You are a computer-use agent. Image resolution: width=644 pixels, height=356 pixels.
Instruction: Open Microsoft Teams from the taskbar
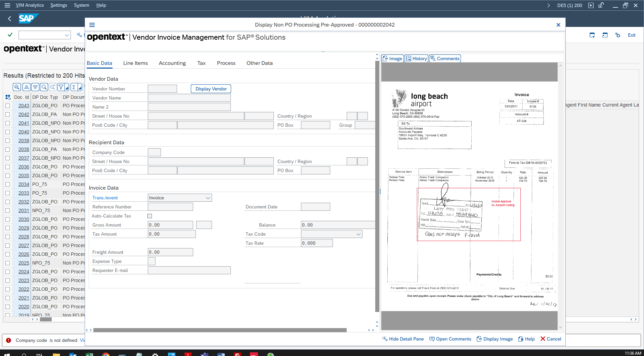point(204,354)
